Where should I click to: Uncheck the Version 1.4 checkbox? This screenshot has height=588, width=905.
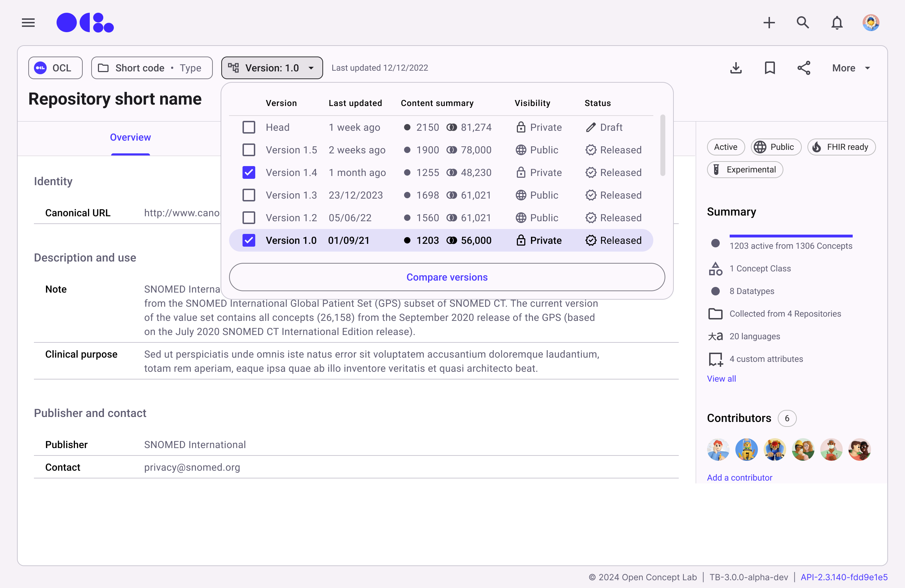point(249,172)
